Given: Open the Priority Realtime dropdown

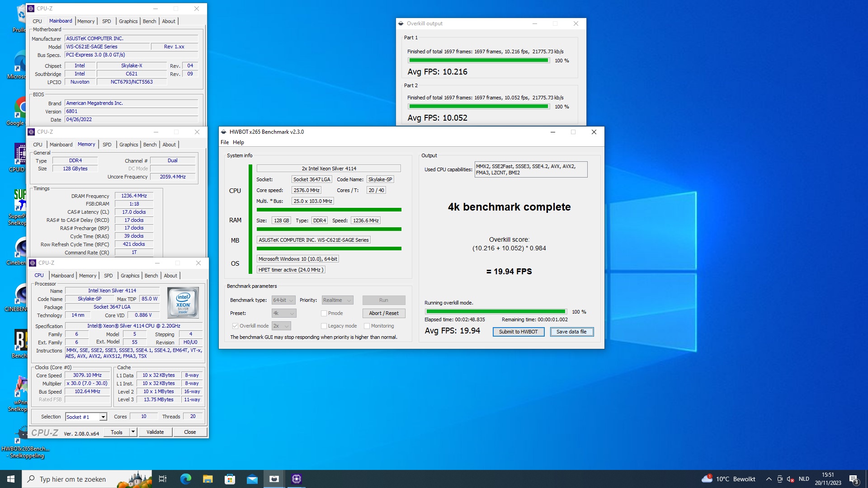Looking at the screenshot, I should pyautogui.click(x=337, y=300).
